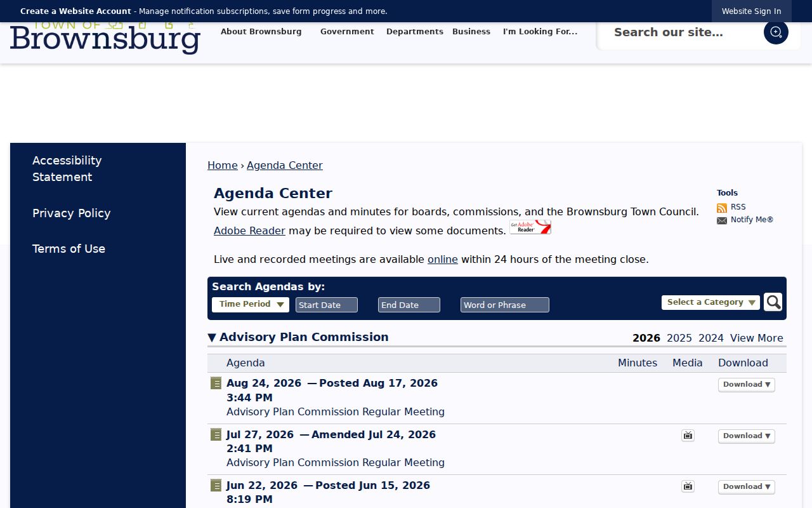Watch media for the Jul 27, 2026 meeting
Viewport: 812px width, 508px height.
pos(688,436)
